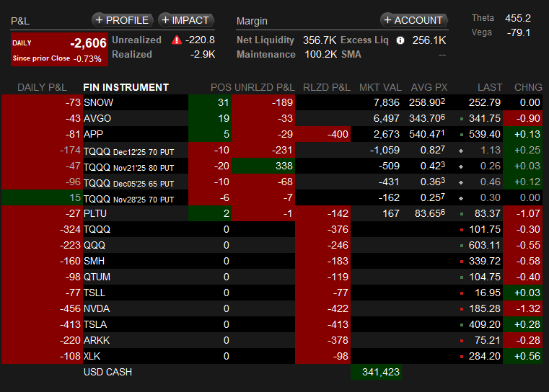Click the Theta value 455.2
549x392 pixels.
pos(518,18)
